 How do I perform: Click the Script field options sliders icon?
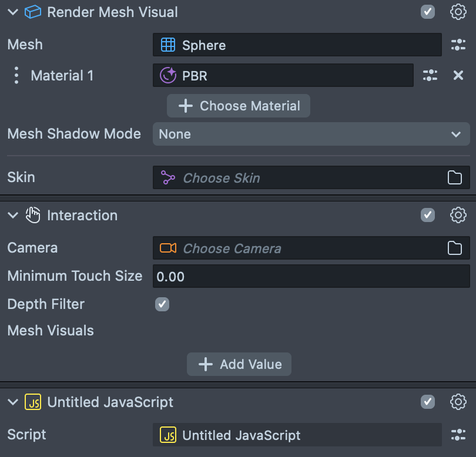(458, 435)
